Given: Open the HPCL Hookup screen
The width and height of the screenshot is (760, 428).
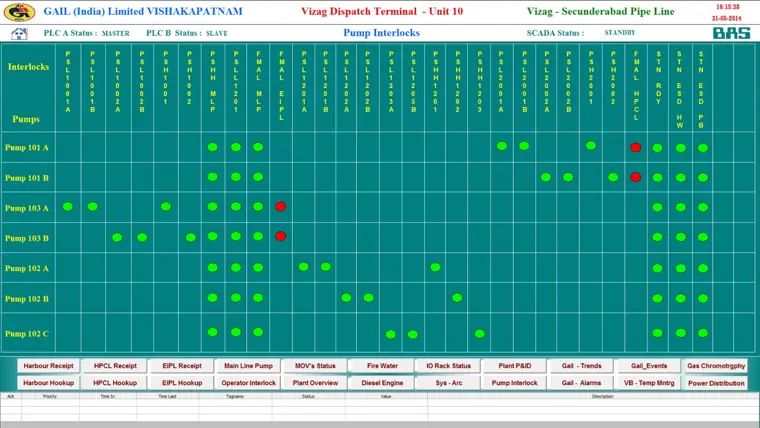Looking at the screenshot, I should coord(115,383).
